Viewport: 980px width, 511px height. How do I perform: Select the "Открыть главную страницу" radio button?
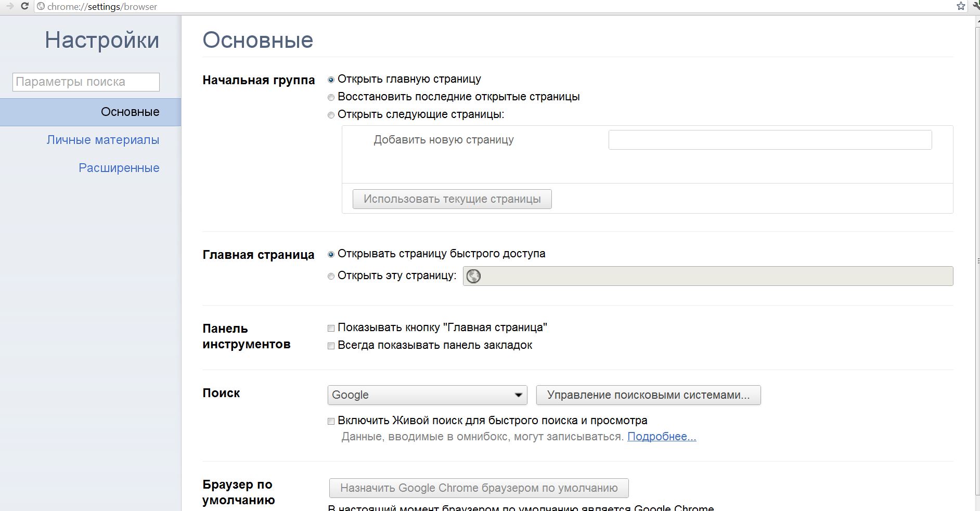[331, 80]
